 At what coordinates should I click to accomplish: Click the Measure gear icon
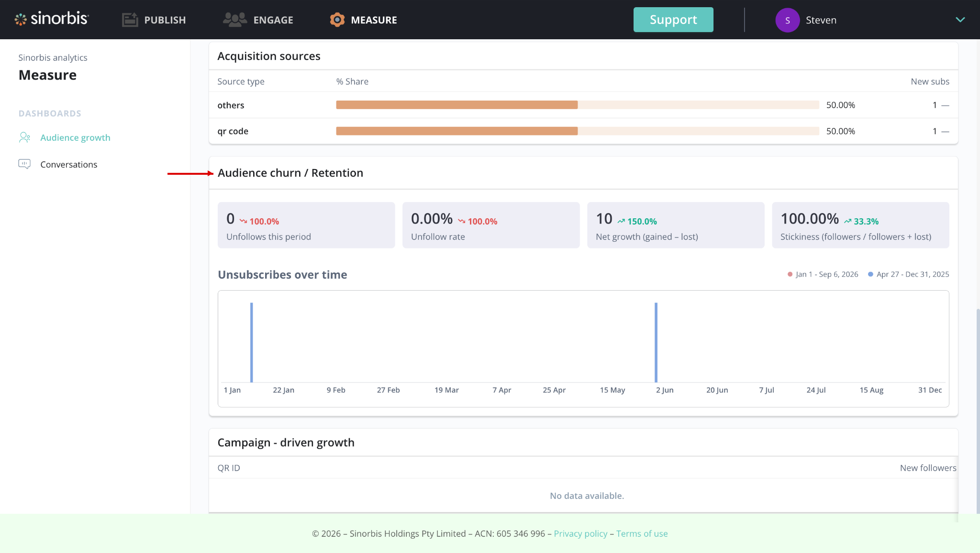click(337, 20)
